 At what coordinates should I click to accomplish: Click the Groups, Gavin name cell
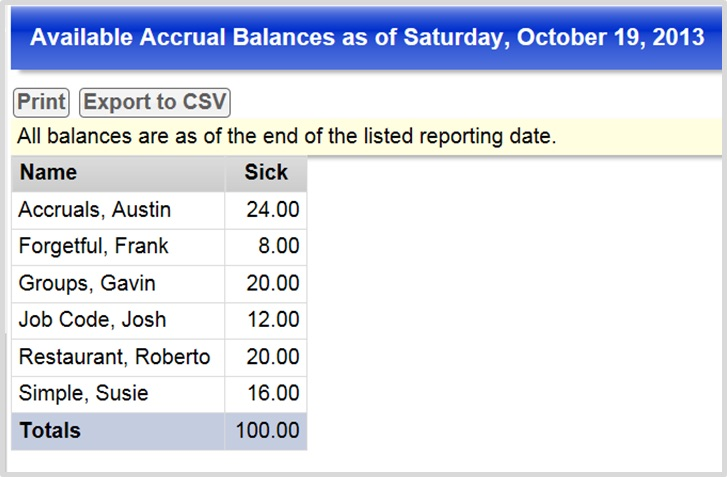tap(118, 284)
